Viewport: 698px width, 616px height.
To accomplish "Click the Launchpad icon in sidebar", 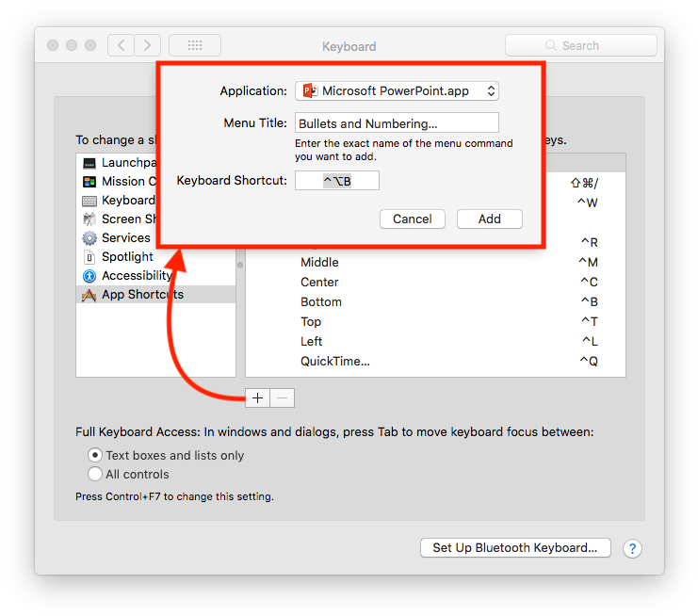I will pyautogui.click(x=89, y=163).
